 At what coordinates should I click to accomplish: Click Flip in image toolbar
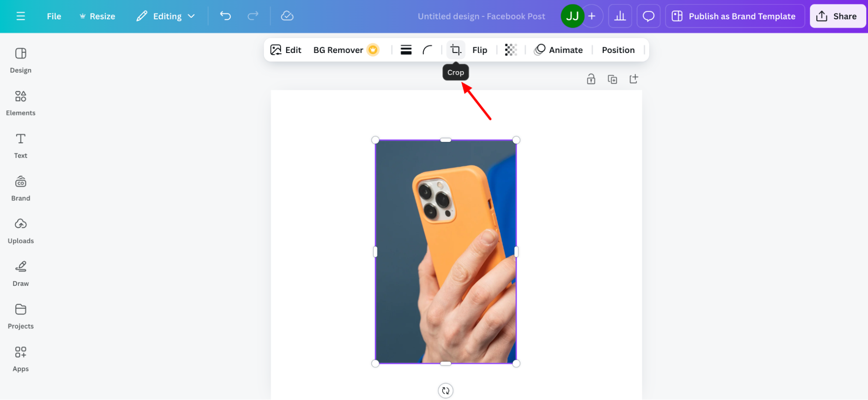[479, 50]
